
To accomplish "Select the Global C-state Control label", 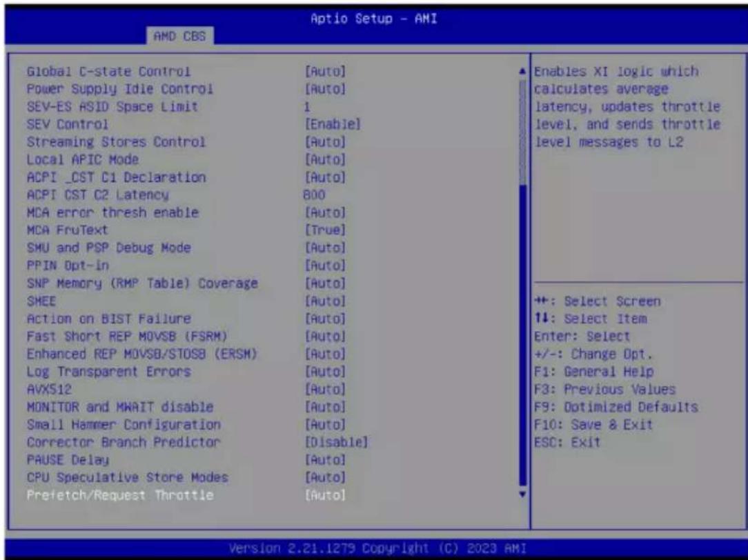I will (x=108, y=72).
